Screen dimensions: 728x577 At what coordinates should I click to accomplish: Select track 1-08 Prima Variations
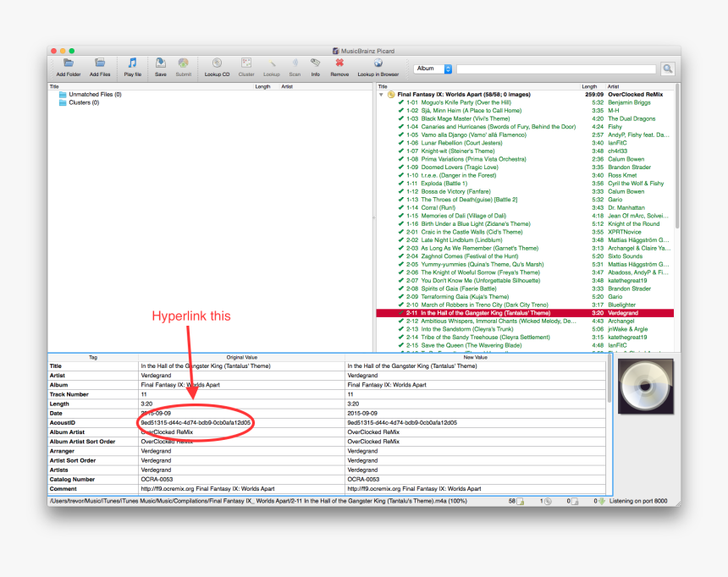click(x=525, y=159)
